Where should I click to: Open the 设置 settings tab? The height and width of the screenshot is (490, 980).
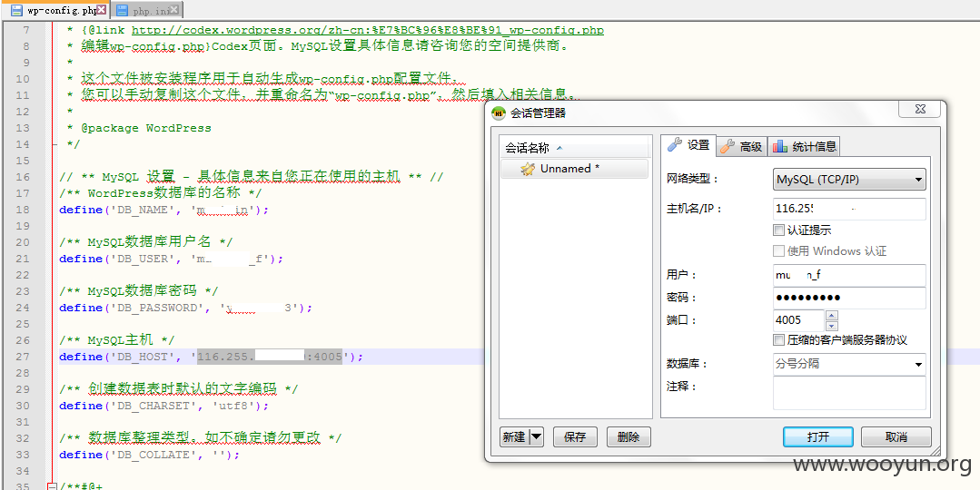(688, 145)
